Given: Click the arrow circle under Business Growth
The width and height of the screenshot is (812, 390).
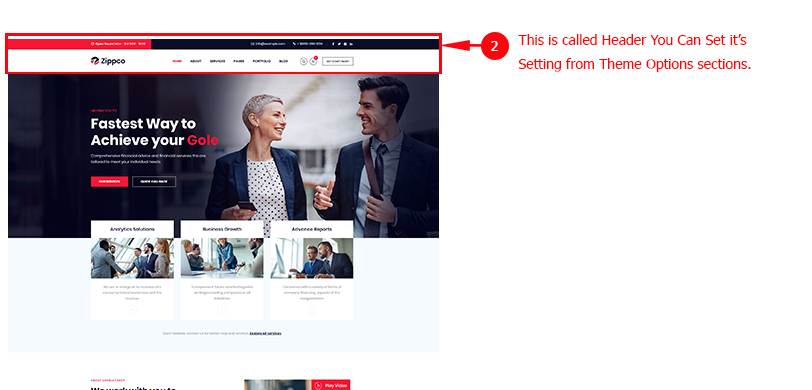Looking at the screenshot, I should tap(222, 310).
